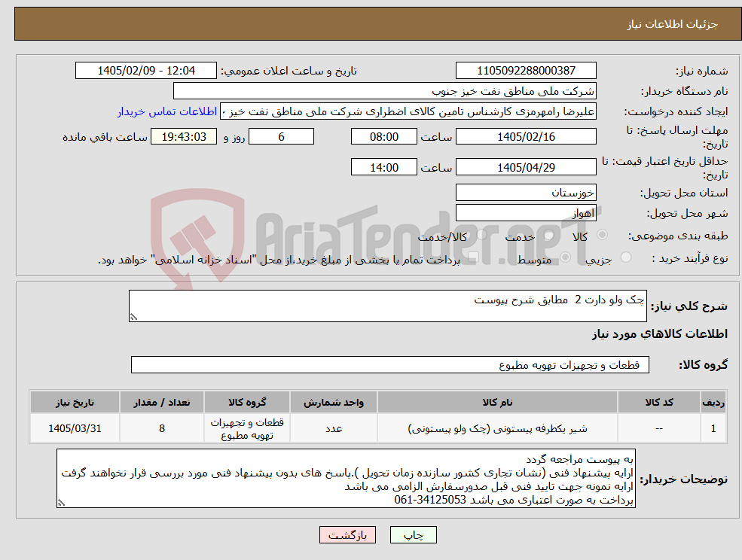Click the unit cell عدد
This screenshot has width=742, height=560.
click(334, 428)
